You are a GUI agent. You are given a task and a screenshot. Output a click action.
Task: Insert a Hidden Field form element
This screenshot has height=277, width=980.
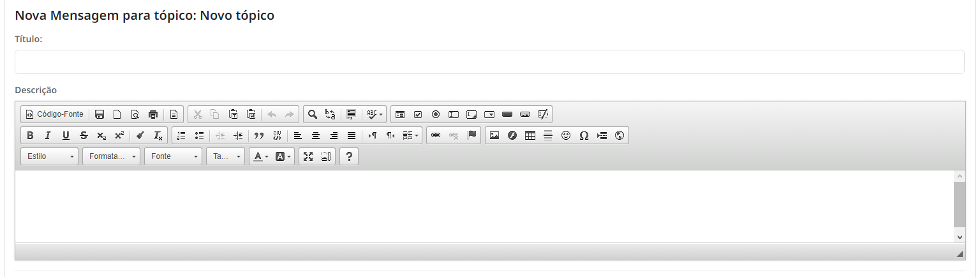click(x=543, y=114)
